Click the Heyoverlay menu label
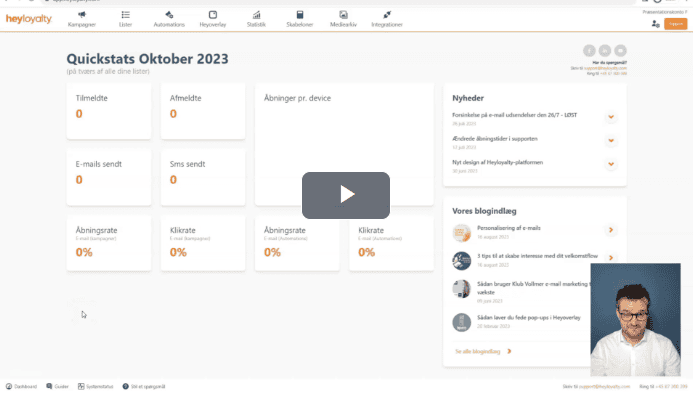 (x=213, y=25)
